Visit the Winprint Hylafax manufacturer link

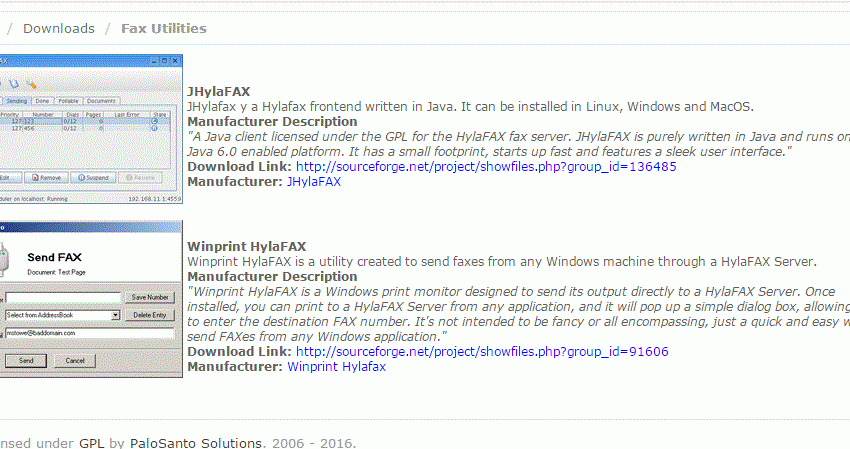336,367
